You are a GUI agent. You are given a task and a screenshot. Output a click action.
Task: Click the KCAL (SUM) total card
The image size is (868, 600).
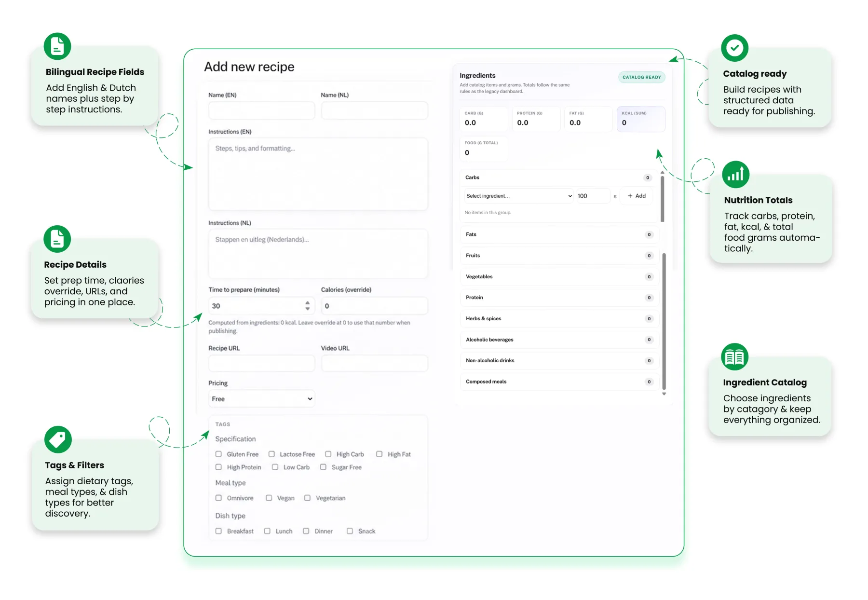(x=641, y=119)
